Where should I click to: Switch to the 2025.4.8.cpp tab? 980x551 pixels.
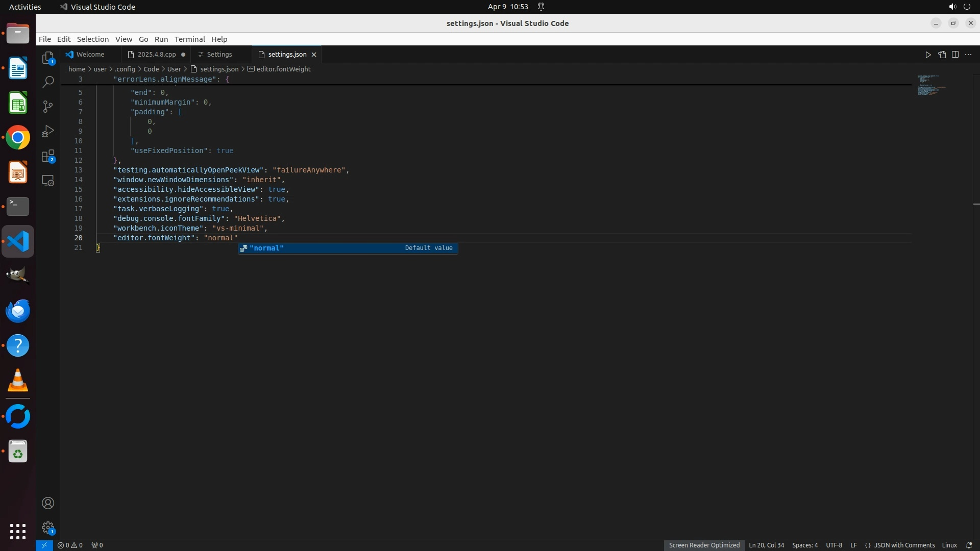pyautogui.click(x=156, y=55)
